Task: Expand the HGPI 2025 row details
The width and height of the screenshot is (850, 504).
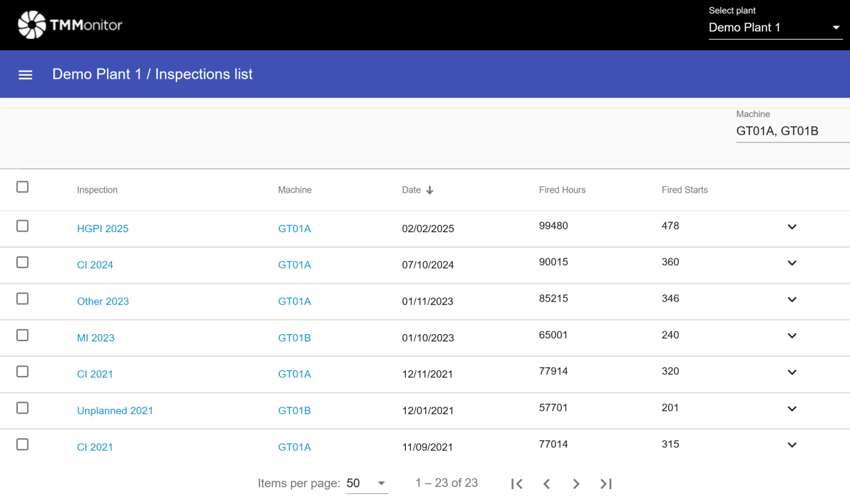Action: point(792,227)
